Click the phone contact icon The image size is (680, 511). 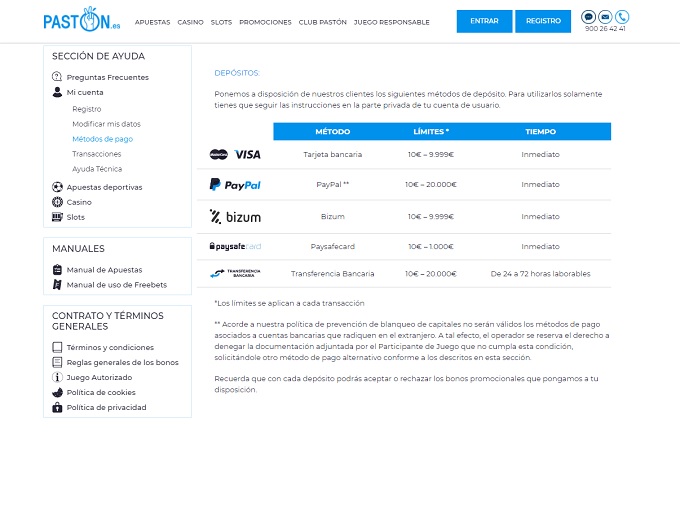pos(622,17)
